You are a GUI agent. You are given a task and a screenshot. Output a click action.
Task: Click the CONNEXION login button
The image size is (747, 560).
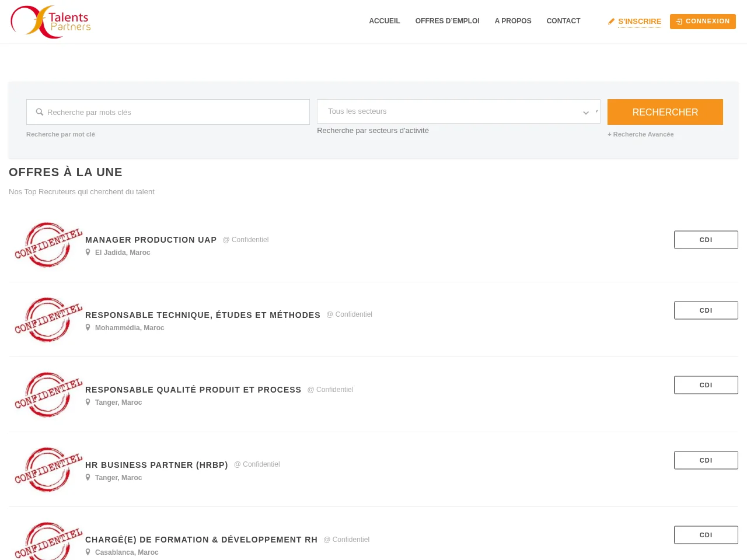click(x=703, y=22)
